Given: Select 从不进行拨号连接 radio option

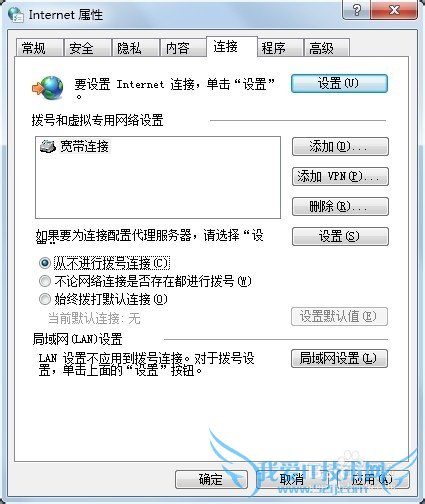Looking at the screenshot, I should coord(45,263).
